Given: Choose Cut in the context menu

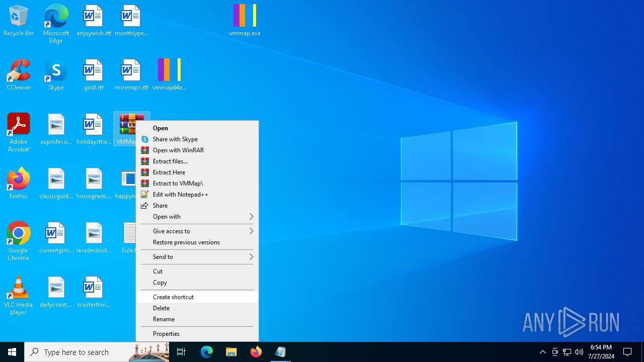Looking at the screenshot, I should tap(197, 271).
